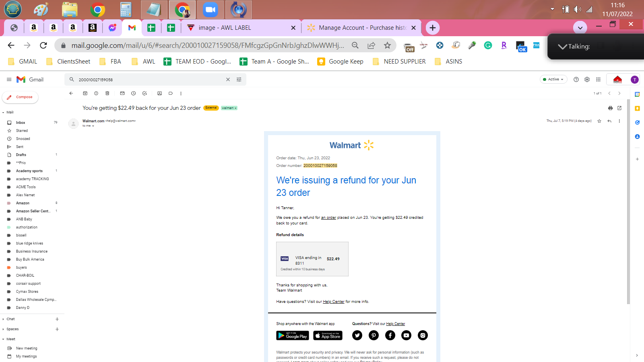Star the Walmart.com message

tap(599, 121)
